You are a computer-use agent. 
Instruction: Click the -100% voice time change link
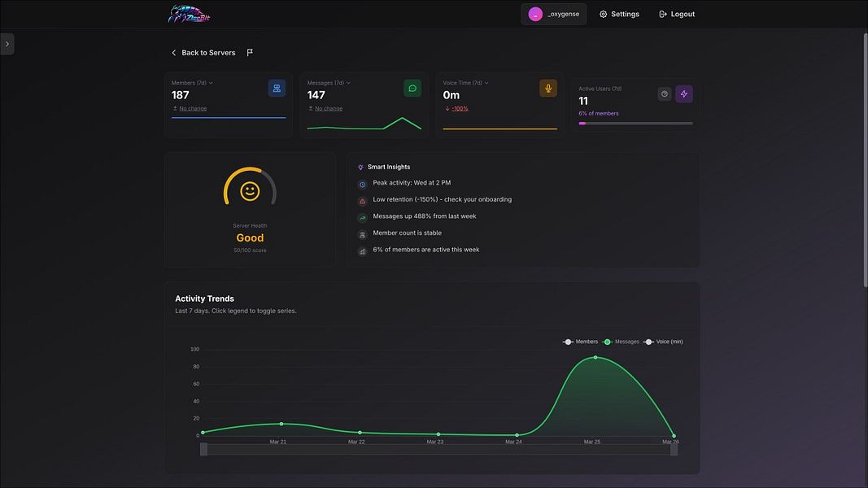460,108
